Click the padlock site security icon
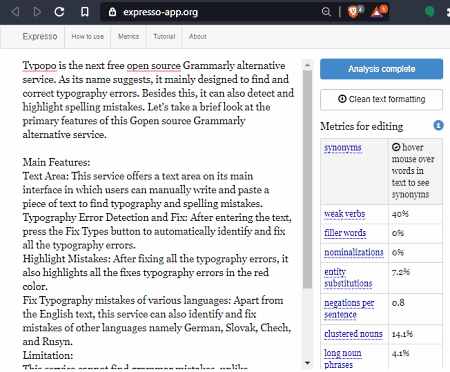 (112, 12)
